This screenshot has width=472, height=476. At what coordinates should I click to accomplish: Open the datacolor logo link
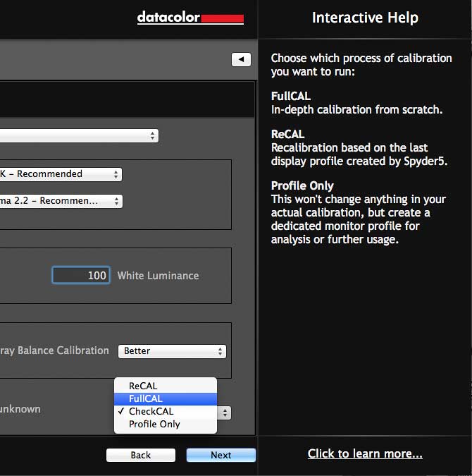[x=190, y=18]
